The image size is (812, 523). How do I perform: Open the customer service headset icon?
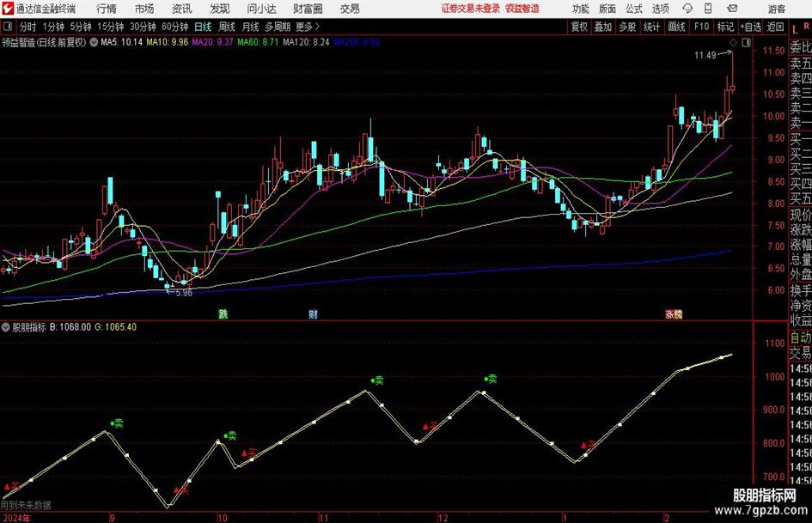pyautogui.click(x=687, y=9)
